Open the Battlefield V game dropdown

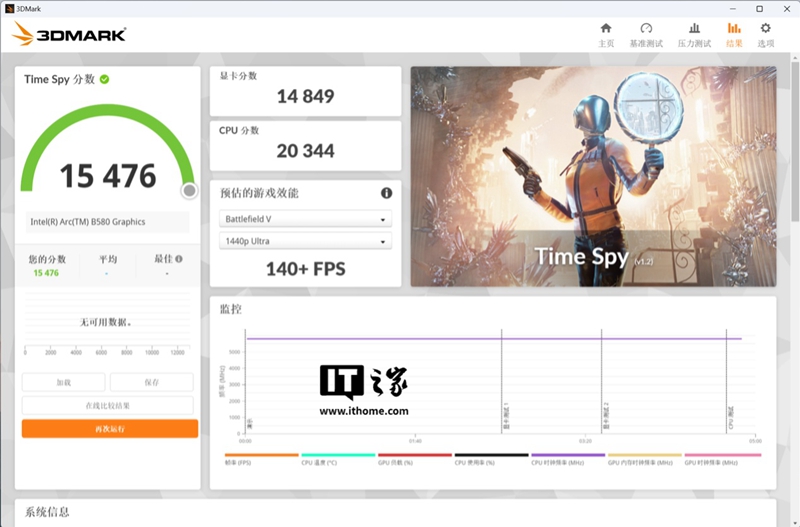[305, 219]
